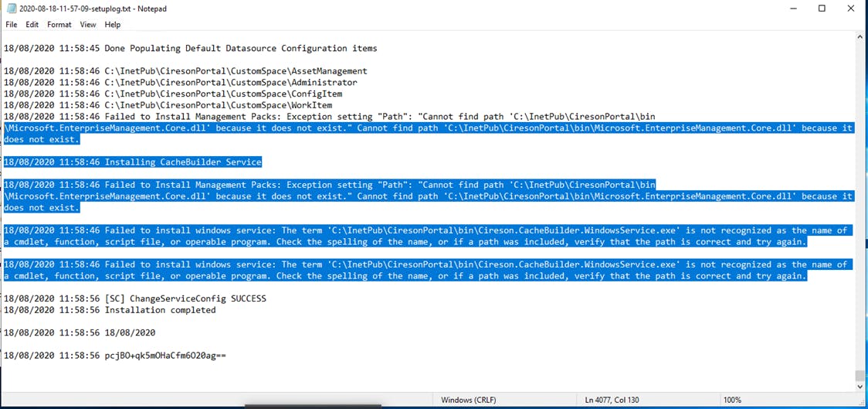Click the '11:58:56 18/08/2020' line
The height and width of the screenshot is (409, 868).
pyautogui.click(x=80, y=333)
